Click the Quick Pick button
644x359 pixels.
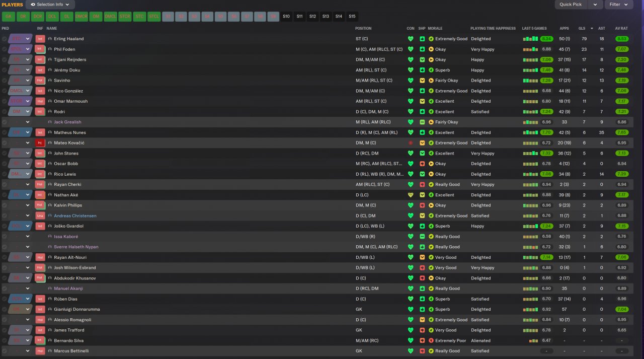[571, 5]
